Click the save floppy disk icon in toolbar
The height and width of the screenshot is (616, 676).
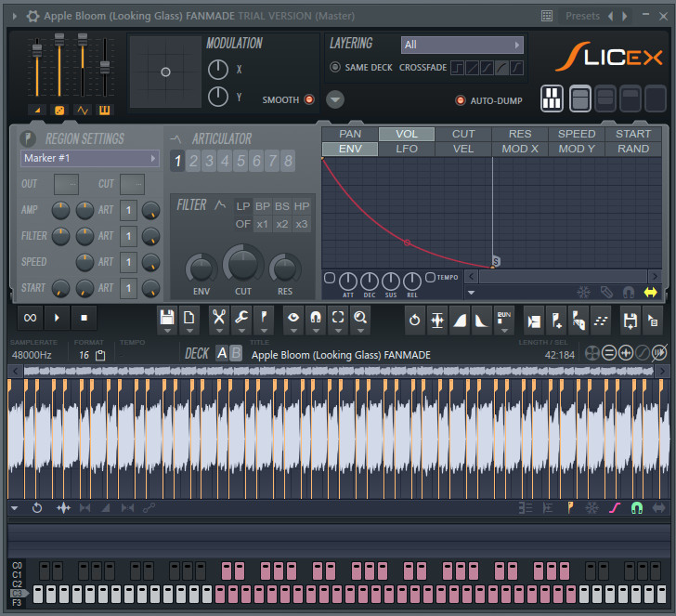point(167,318)
